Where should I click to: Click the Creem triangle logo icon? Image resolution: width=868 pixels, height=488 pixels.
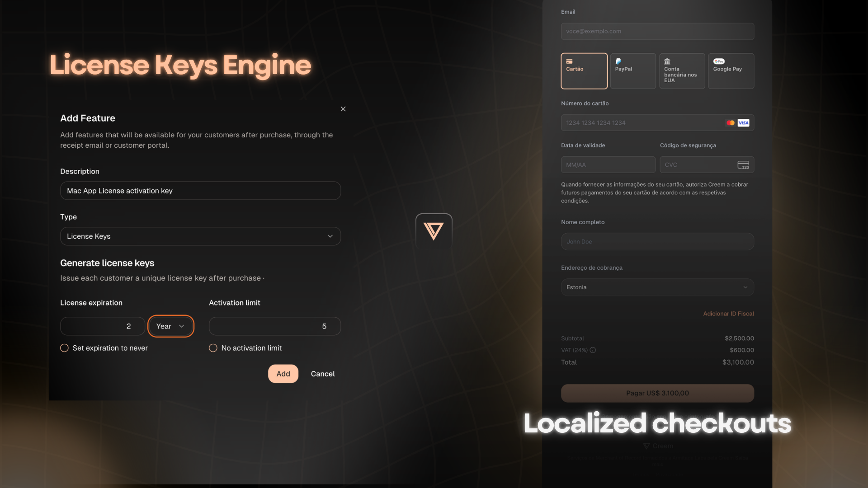click(x=434, y=231)
